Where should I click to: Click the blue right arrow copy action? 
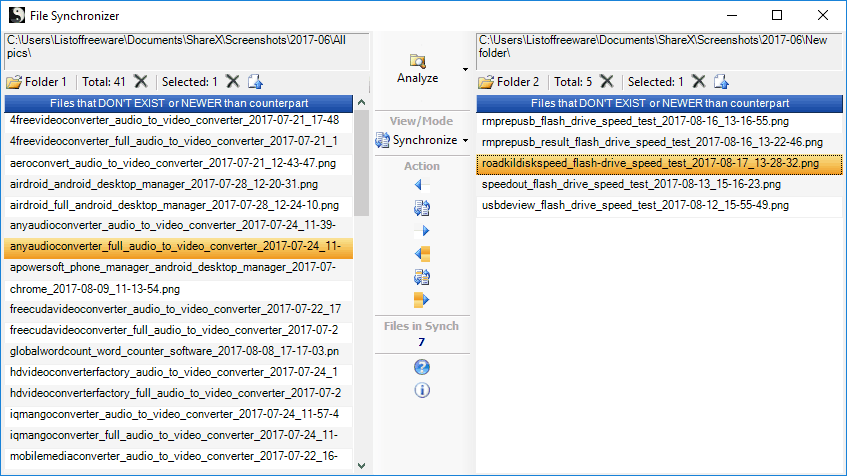click(x=421, y=231)
